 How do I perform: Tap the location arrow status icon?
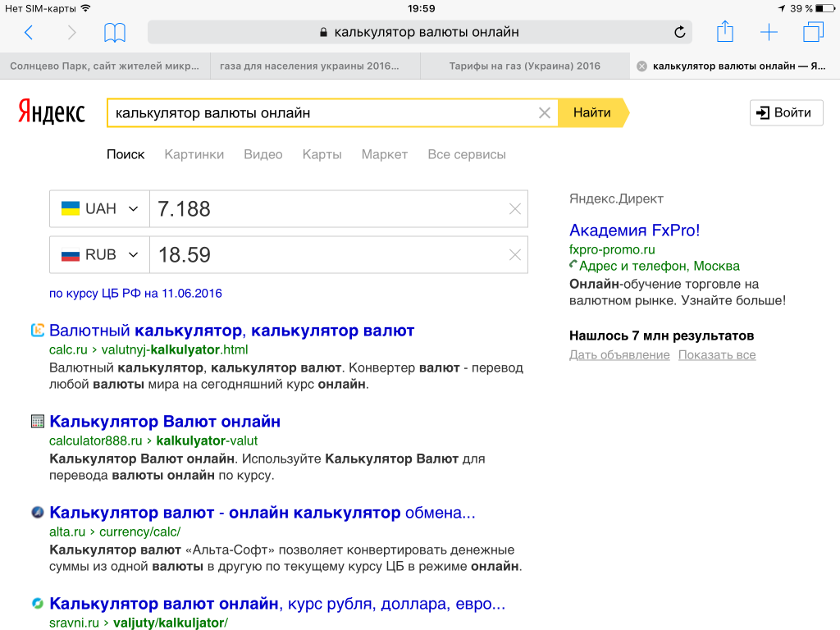[782, 8]
